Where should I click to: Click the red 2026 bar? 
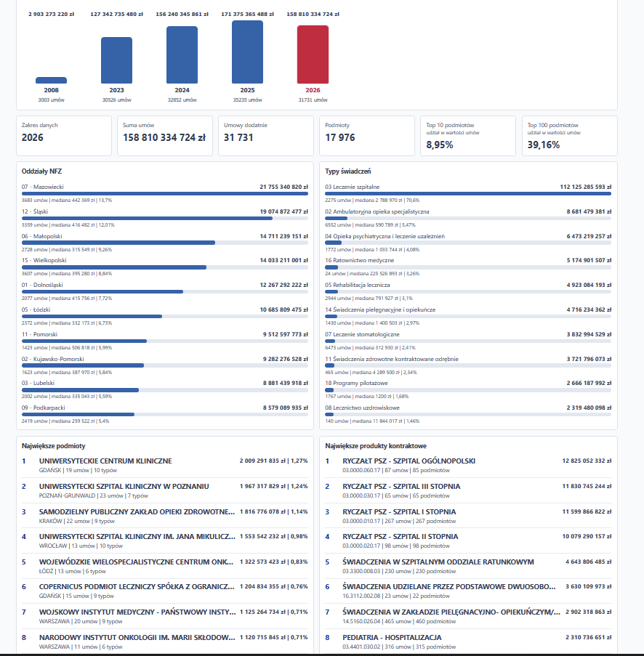(x=313, y=54)
